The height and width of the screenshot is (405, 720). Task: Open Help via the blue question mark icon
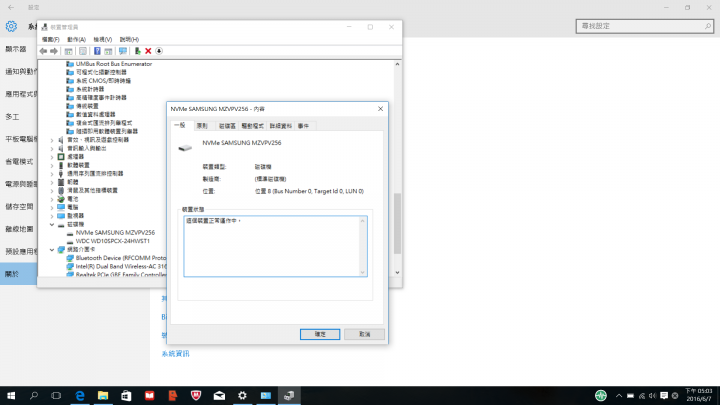point(97,51)
